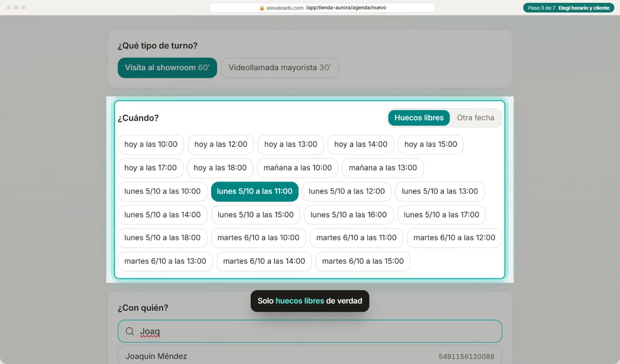The width and height of the screenshot is (620, 364).
Task: Click the magnifier icon in client search
Action: [130, 331]
